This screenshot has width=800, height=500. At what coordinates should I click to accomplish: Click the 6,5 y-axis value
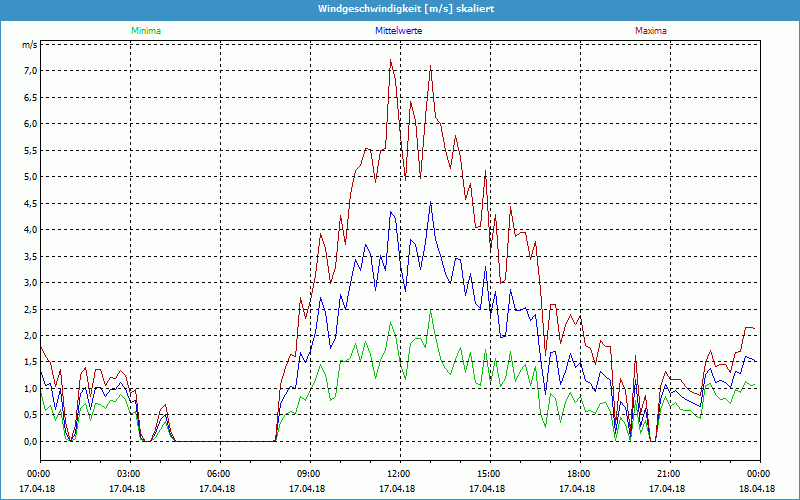31,97
